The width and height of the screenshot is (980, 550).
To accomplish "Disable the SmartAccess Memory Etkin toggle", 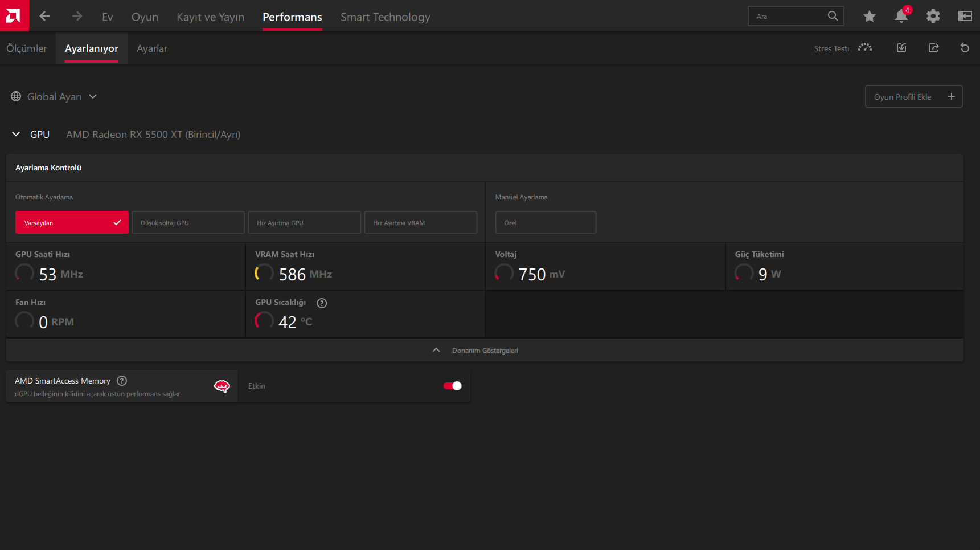I will click(x=453, y=386).
